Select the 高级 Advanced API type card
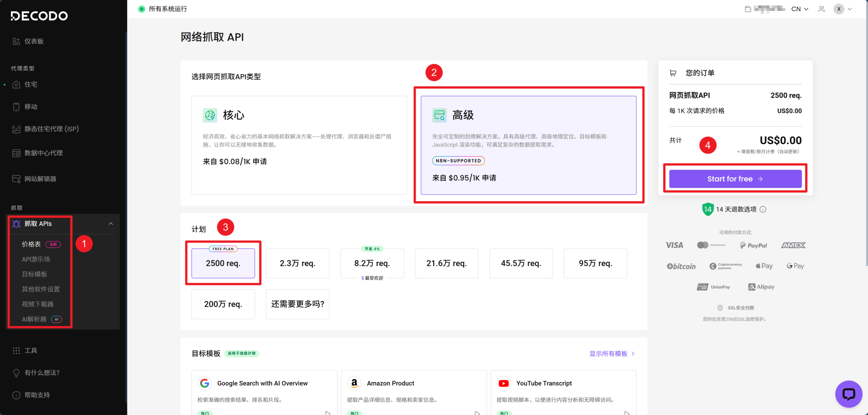This screenshot has width=868, height=415. coord(528,145)
